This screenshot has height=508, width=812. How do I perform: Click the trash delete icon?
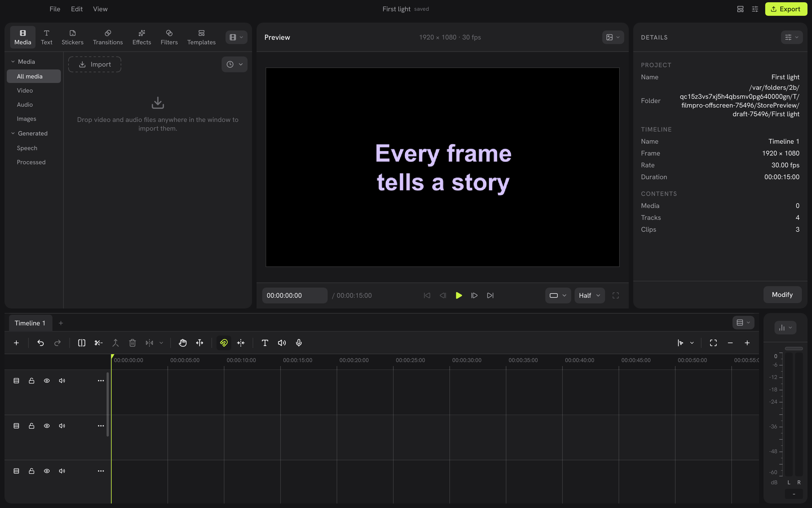(133, 343)
